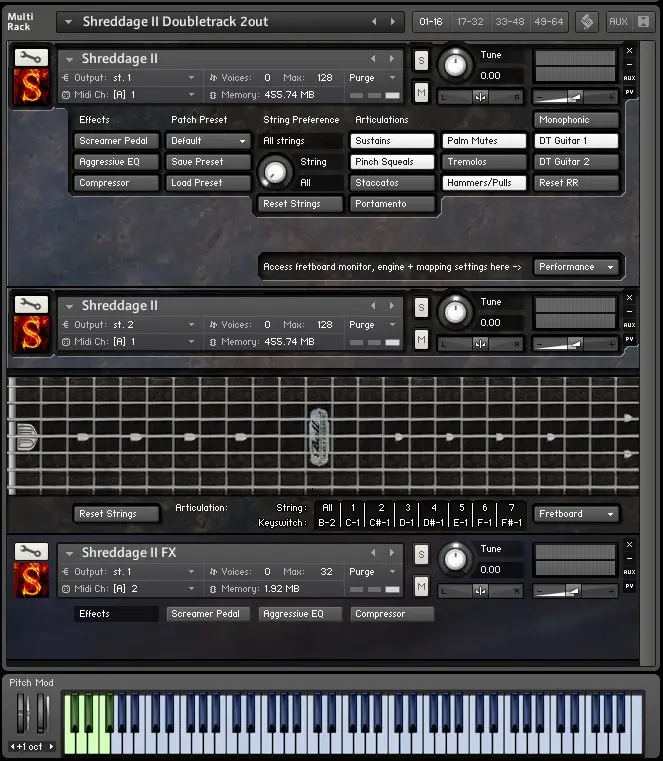Shift keyboard octave down with left arrow
Image resolution: width=663 pixels, height=761 pixels.
[x=12, y=746]
